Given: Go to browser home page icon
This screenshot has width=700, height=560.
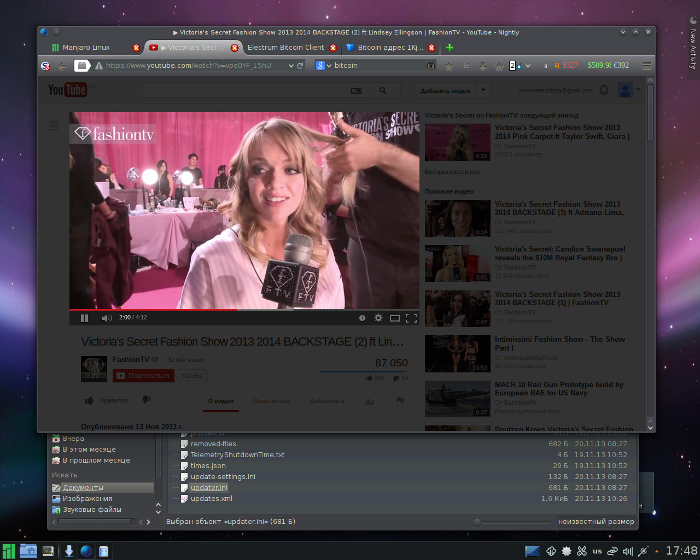Looking at the screenshot, I should click(x=499, y=66).
